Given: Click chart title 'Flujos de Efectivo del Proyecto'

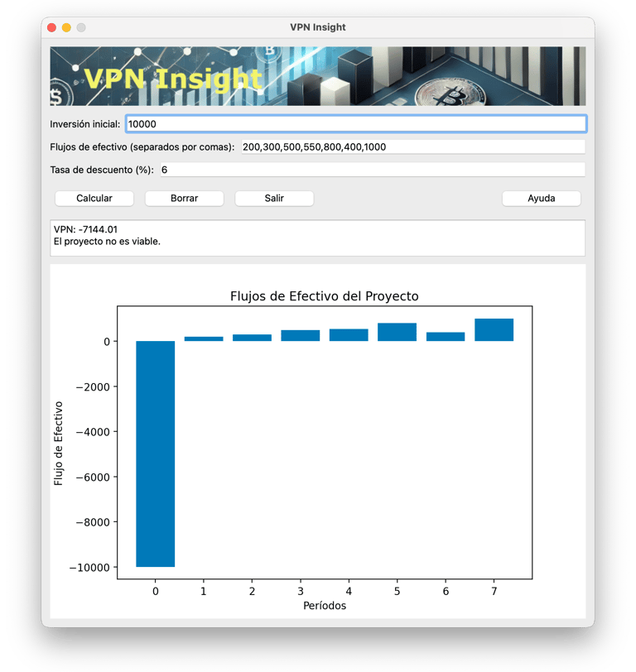Looking at the screenshot, I should [x=325, y=296].
